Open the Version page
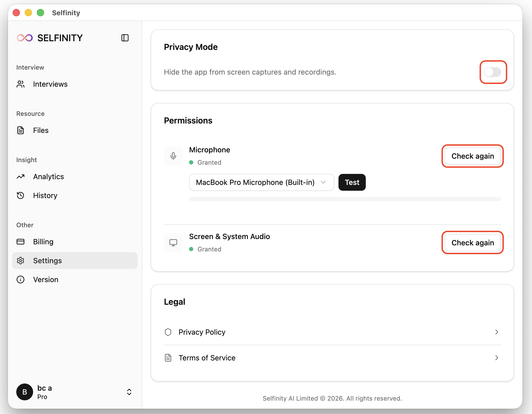The height and width of the screenshot is (414, 532). tap(75, 280)
